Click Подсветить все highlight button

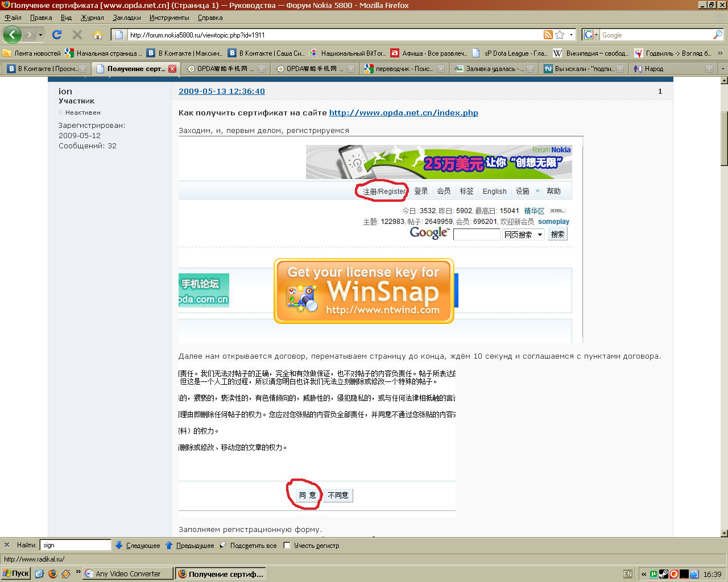click(248, 545)
